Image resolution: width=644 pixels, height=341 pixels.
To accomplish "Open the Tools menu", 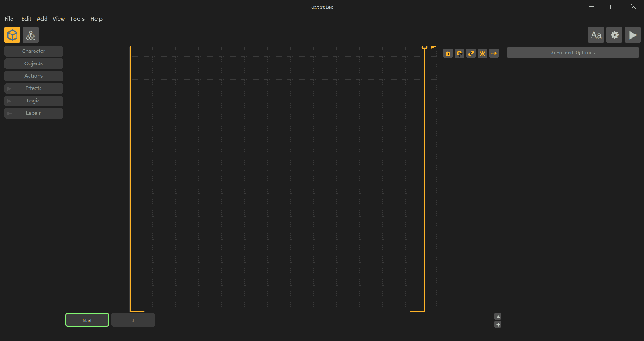I will pyautogui.click(x=77, y=18).
